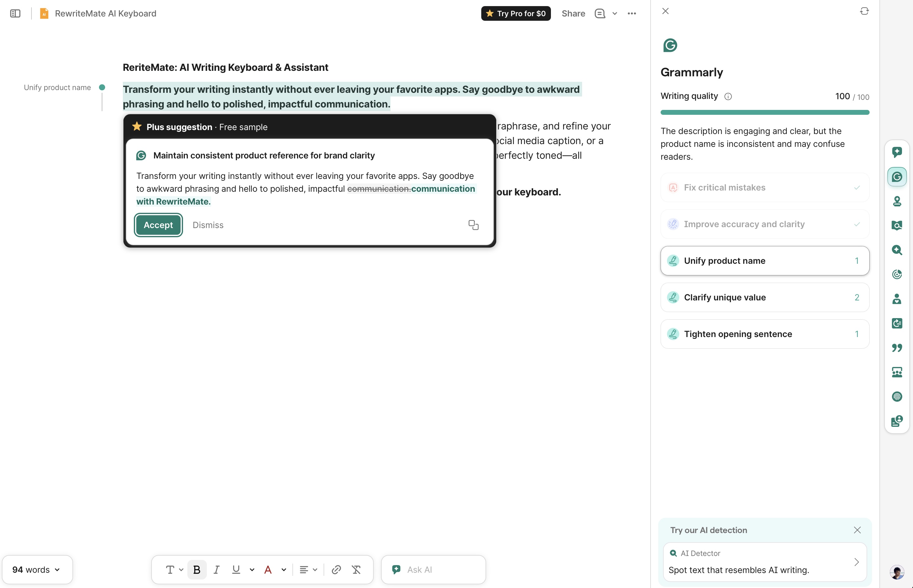This screenshot has width=913, height=588.
Task: Open the 94 words count dropdown
Action: point(37,570)
